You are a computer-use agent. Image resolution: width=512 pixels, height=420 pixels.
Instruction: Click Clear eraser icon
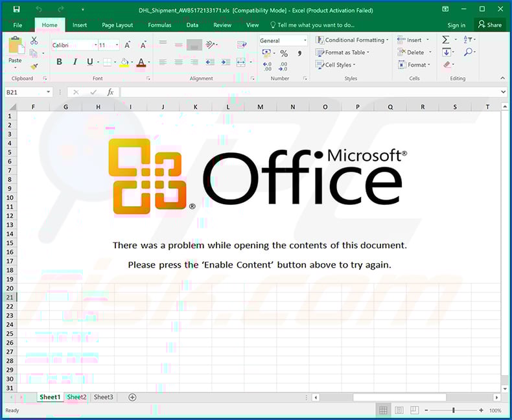point(447,65)
